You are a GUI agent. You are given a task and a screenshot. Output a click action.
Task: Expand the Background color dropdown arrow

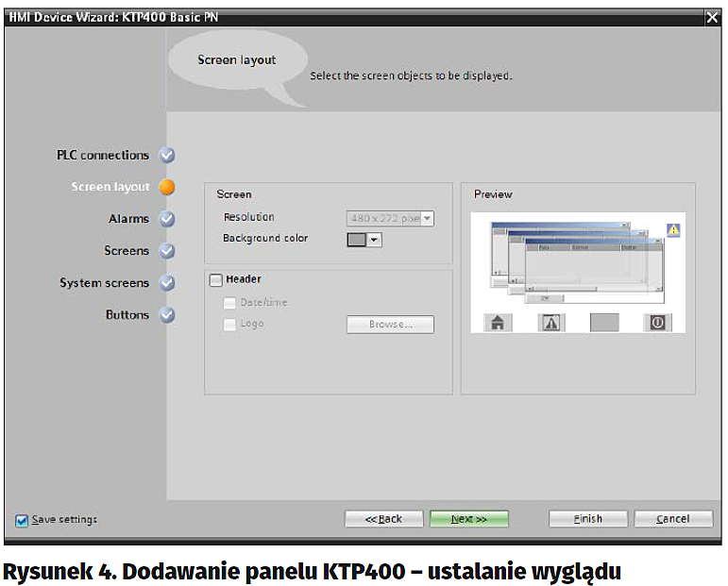375,240
